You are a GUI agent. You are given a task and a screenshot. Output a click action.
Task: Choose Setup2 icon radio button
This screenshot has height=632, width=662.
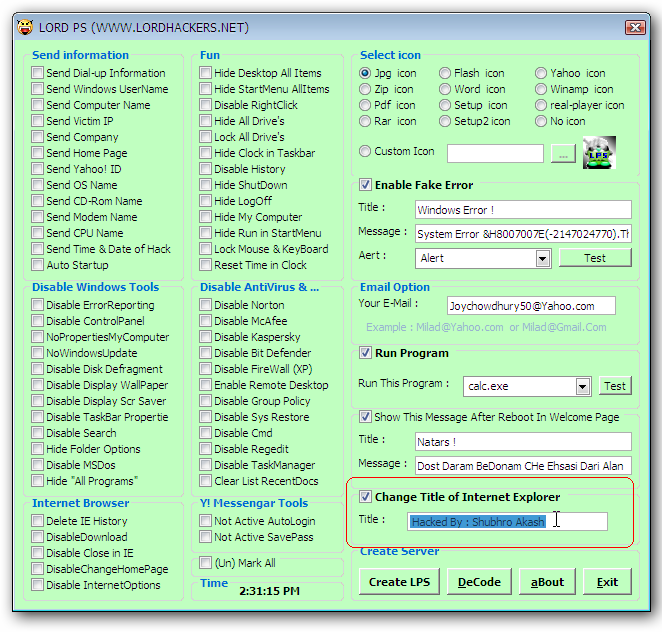(445, 121)
